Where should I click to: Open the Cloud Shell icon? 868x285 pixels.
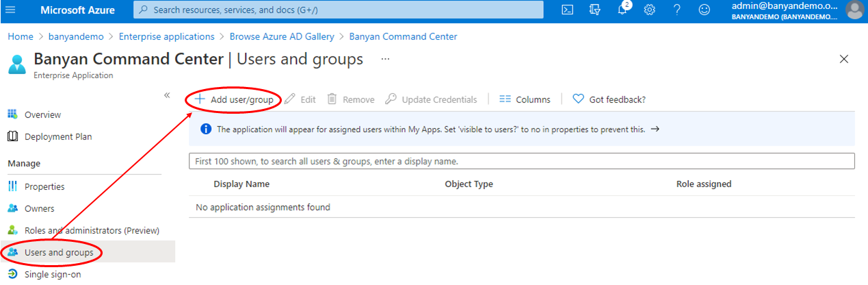click(567, 10)
